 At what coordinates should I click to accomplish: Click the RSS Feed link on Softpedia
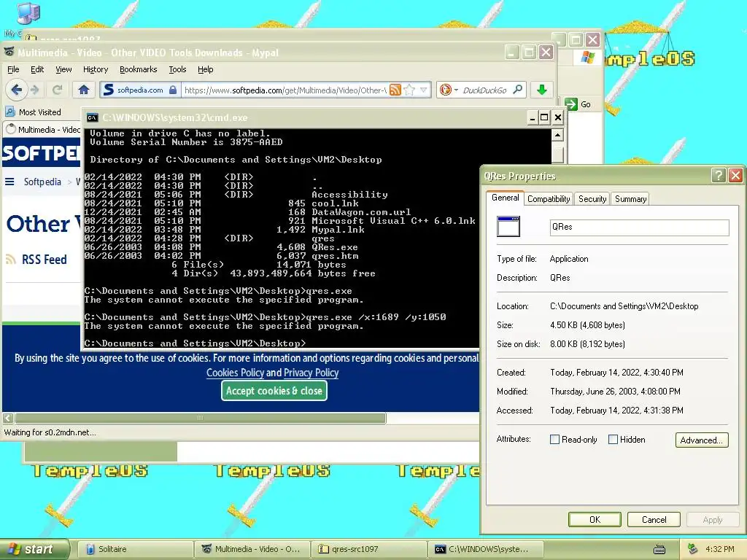coord(44,260)
